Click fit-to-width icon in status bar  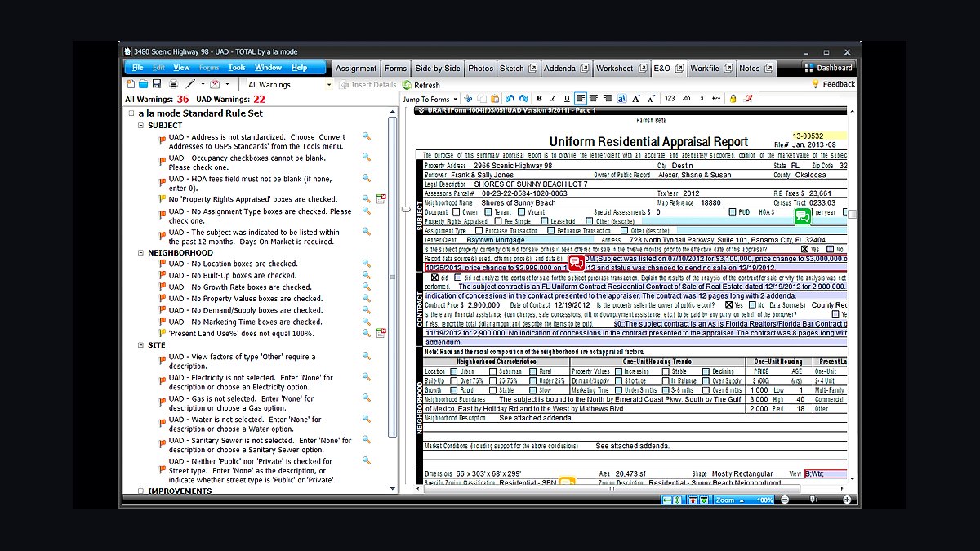(667, 500)
